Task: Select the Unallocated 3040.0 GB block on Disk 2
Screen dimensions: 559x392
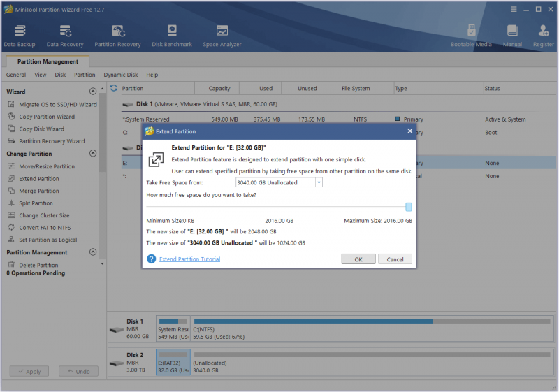Action: tap(372, 362)
